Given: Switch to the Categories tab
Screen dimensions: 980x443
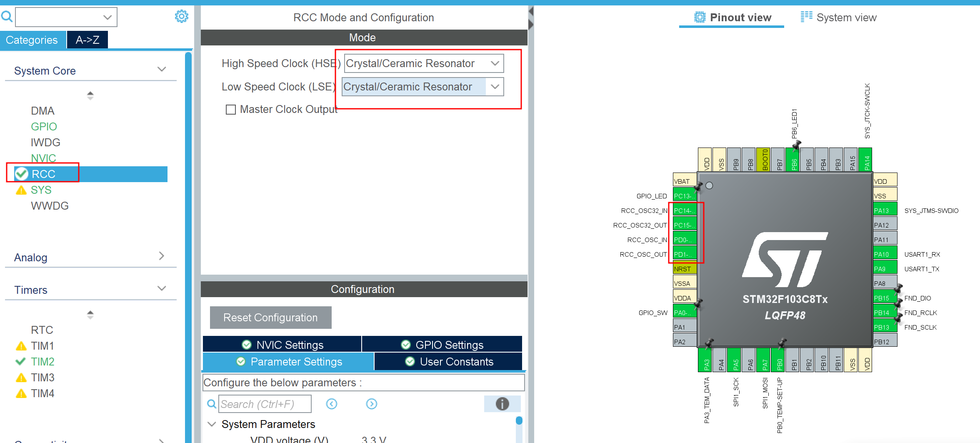Looking at the screenshot, I should pyautogui.click(x=32, y=40).
